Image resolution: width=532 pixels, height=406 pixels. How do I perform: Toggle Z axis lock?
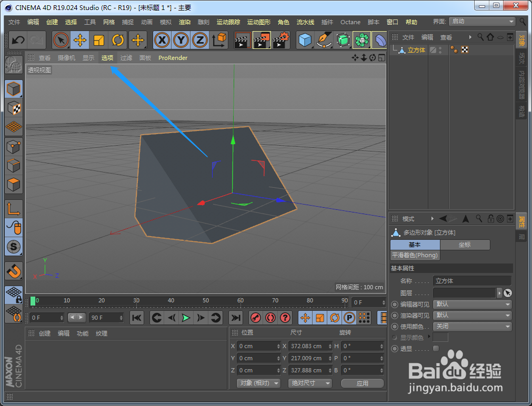tap(200, 40)
